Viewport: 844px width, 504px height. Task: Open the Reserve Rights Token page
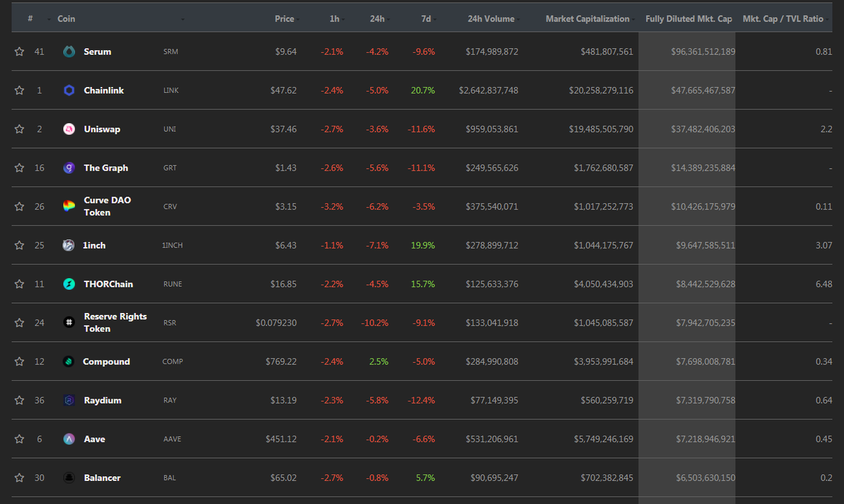coord(115,323)
